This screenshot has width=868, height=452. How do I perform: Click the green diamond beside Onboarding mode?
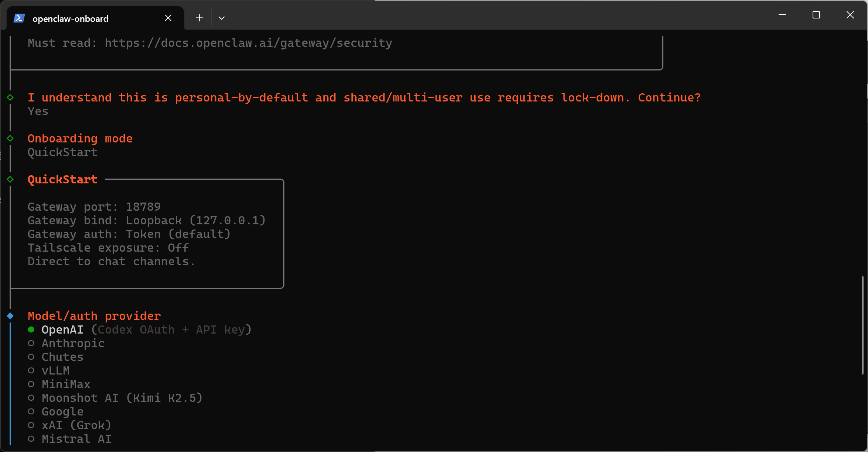(10, 138)
